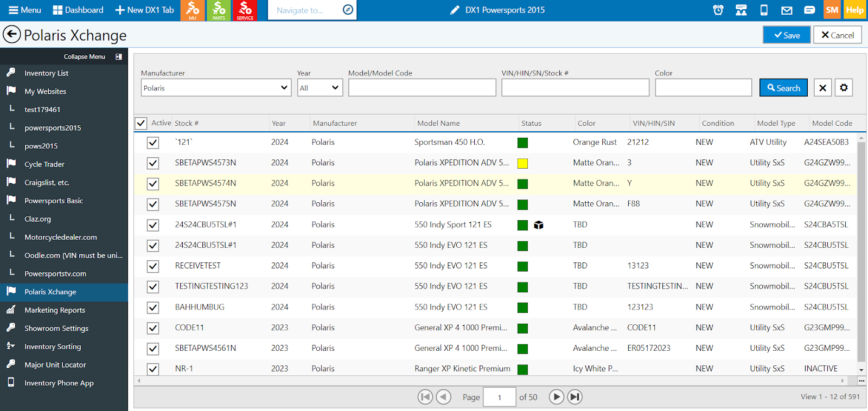This screenshot has height=411, width=868.
Task: Go to the next page of results
Action: [x=556, y=397]
